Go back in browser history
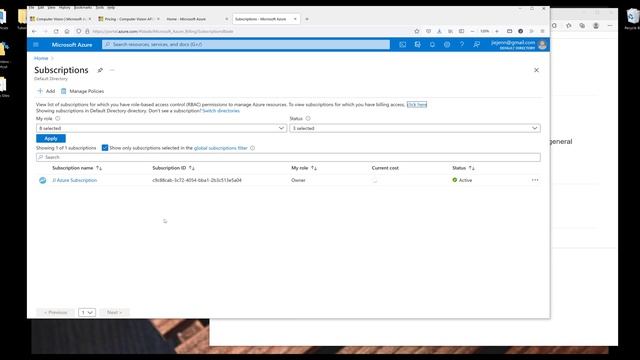 click(x=34, y=31)
